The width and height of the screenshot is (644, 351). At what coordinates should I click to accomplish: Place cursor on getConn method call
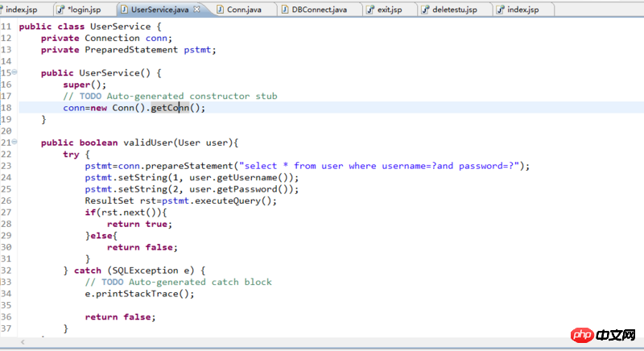coord(172,108)
